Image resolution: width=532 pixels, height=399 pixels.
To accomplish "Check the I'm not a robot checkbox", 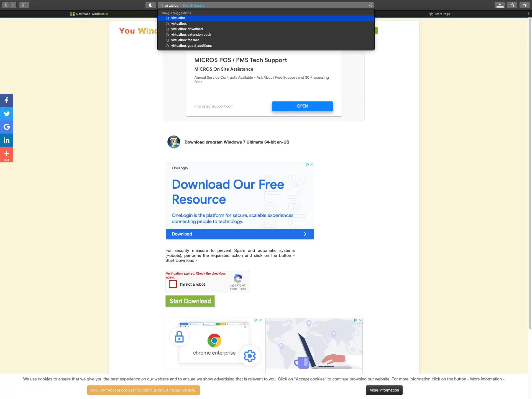I will pyautogui.click(x=173, y=284).
